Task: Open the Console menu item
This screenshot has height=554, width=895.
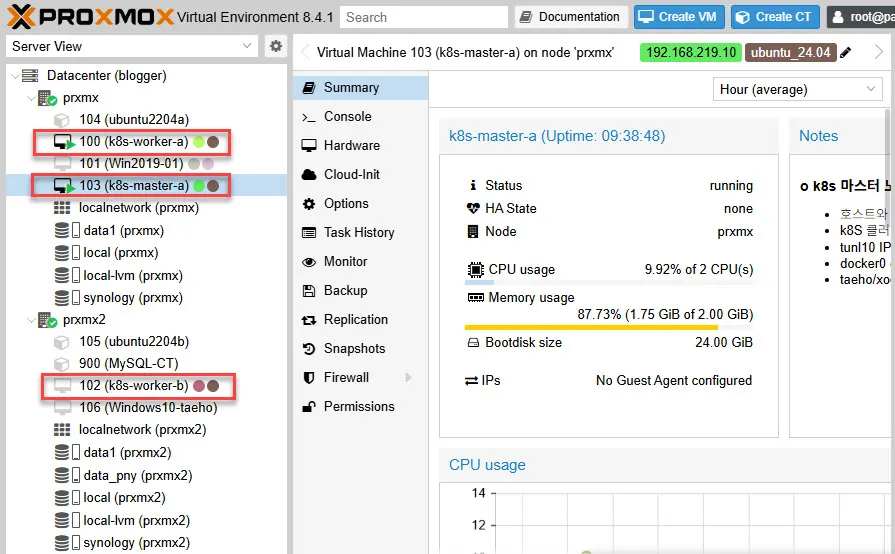Action: [347, 117]
